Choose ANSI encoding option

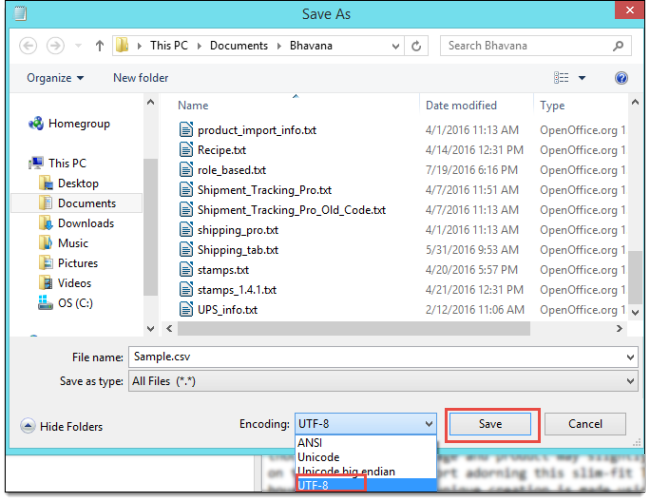(309, 443)
